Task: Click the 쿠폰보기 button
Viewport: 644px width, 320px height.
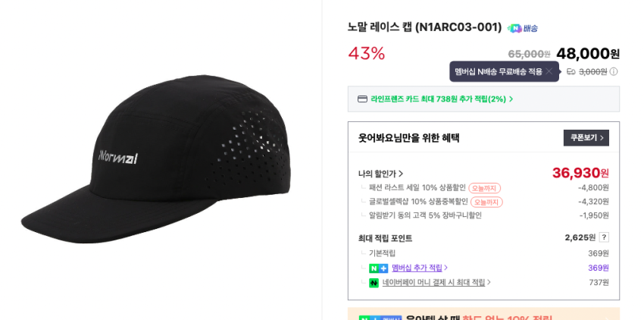Action: point(586,138)
